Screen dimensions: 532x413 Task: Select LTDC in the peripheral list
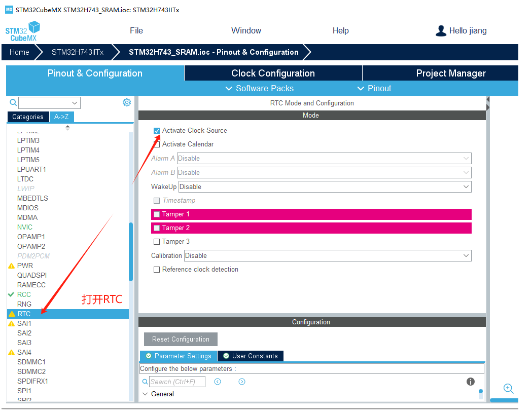[25, 179]
